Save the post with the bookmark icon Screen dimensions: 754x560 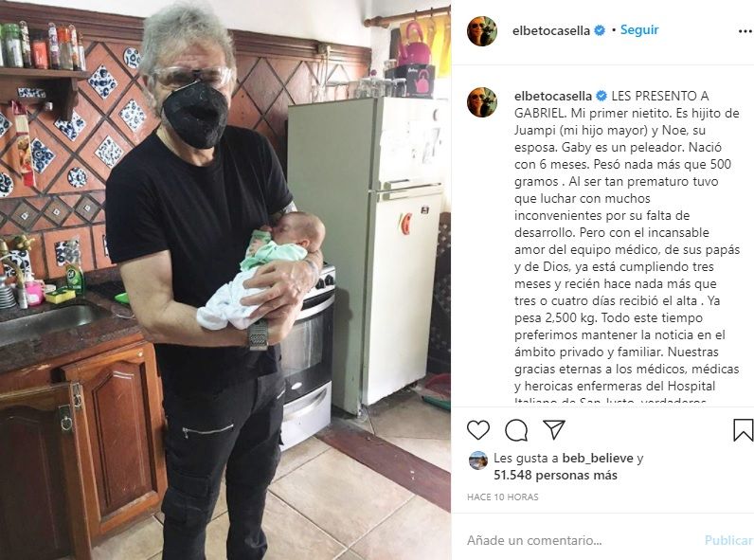[743, 430]
